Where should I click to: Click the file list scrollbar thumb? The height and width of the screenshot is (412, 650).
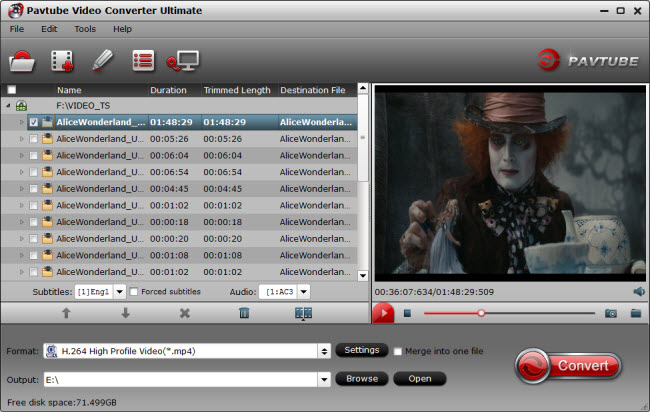pyautogui.click(x=363, y=138)
